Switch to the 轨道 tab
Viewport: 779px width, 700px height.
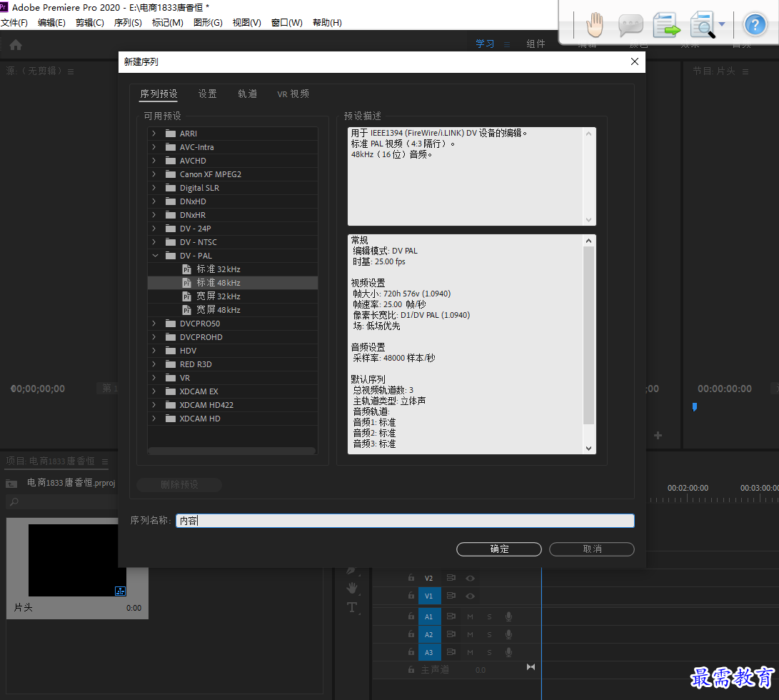pos(248,94)
